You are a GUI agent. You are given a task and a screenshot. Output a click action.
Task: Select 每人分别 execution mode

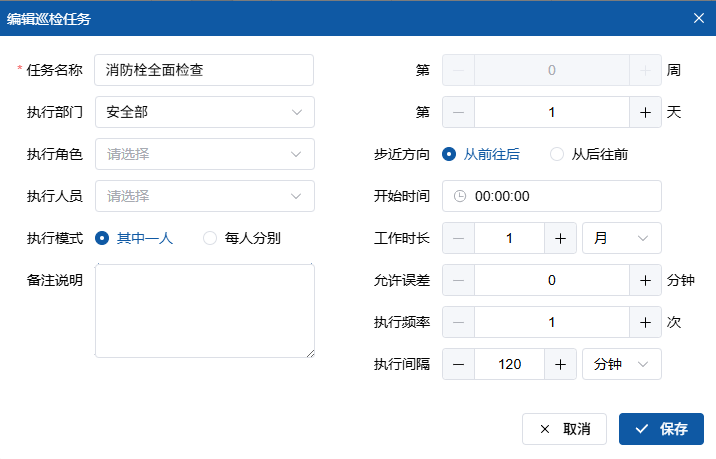tap(210, 238)
